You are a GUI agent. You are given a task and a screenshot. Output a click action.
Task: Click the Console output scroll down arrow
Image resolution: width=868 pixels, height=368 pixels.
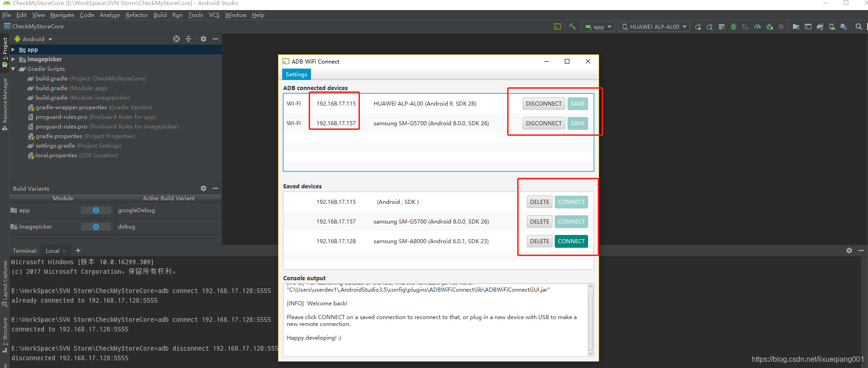click(x=590, y=353)
